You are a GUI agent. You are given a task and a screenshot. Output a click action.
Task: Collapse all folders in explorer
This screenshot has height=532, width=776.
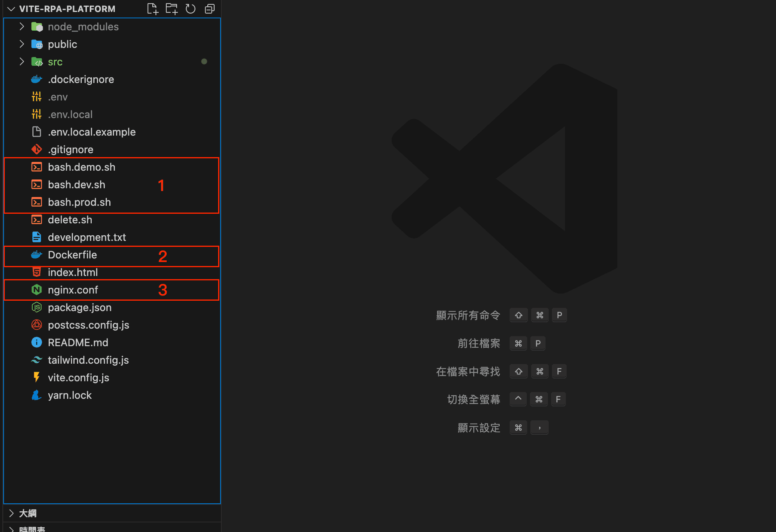[210, 9]
